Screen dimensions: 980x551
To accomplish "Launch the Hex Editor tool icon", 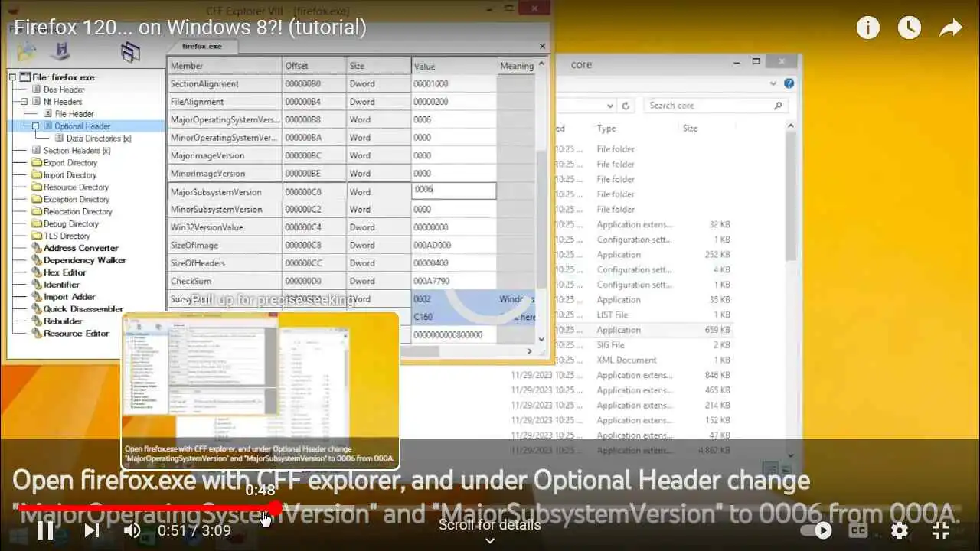I will (x=37, y=272).
